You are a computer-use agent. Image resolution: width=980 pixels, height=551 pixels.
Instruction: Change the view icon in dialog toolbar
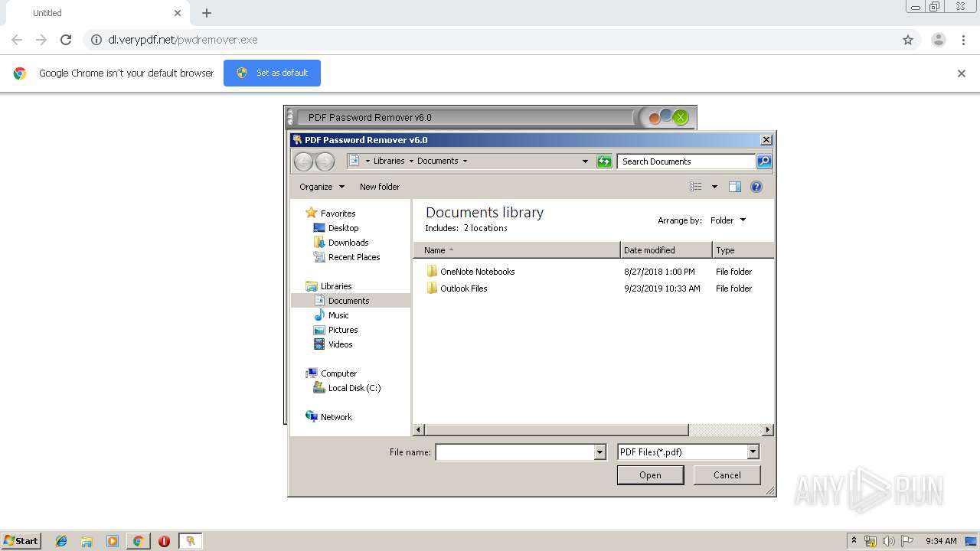pyautogui.click(x=695, y=187)
